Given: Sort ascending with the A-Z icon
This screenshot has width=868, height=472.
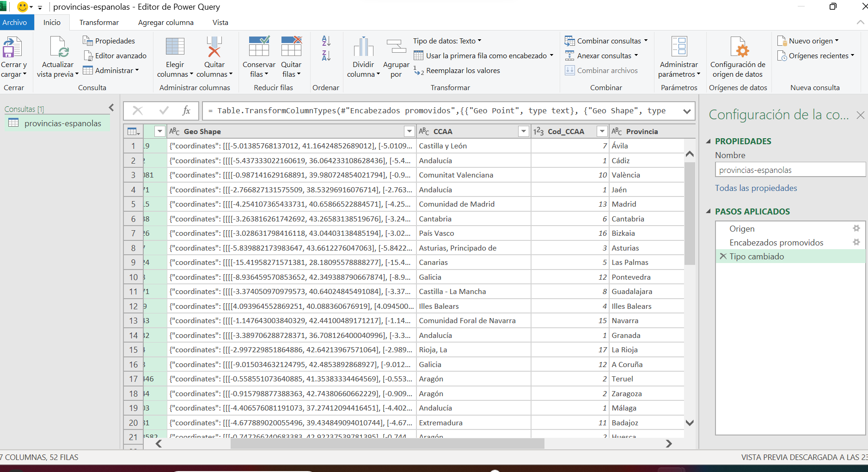Looking at the screenshot, I should tap(326, 41).
